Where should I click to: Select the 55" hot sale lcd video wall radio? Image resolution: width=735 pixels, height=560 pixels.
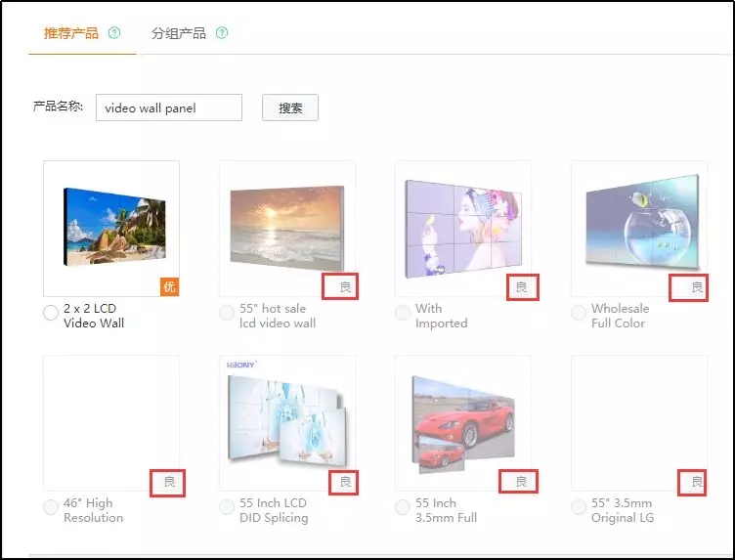click(x=227, y=313)
